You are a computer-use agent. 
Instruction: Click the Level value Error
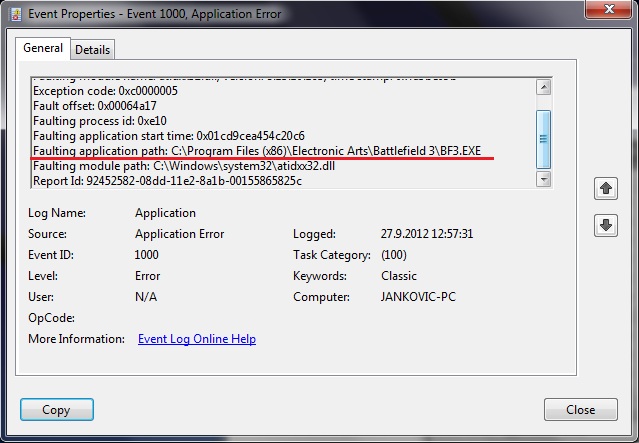pos(148,276)
